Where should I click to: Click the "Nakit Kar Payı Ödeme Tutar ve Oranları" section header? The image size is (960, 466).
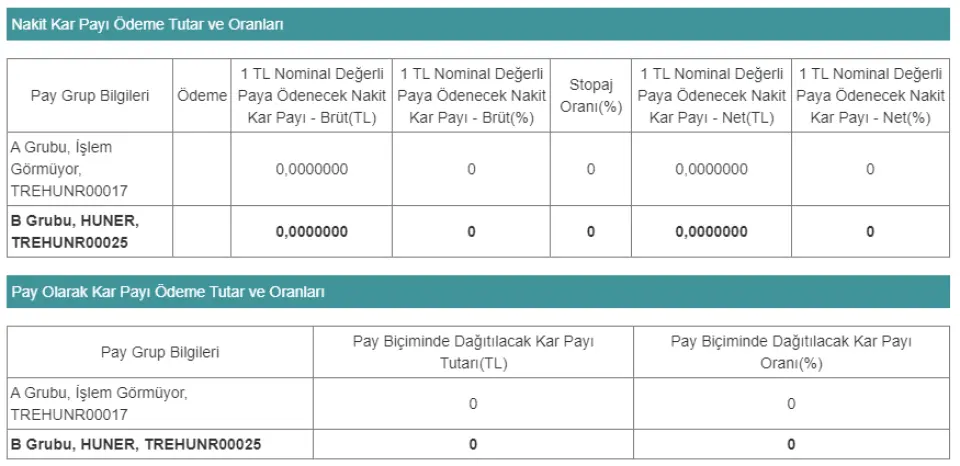click(x=147, y=24)
